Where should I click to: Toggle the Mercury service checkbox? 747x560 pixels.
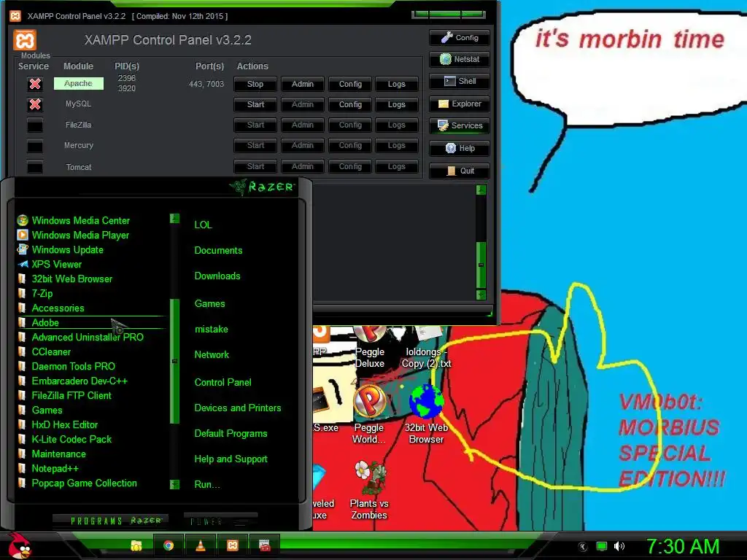pyautogui.click(x=35, y=146)
